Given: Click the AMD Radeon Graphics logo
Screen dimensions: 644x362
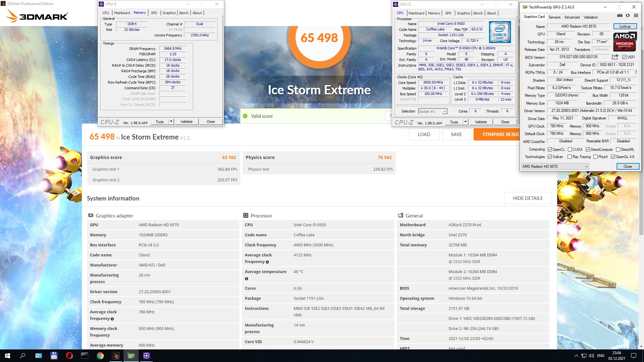Looking at the screenshot, I should [x=625, y=41].
